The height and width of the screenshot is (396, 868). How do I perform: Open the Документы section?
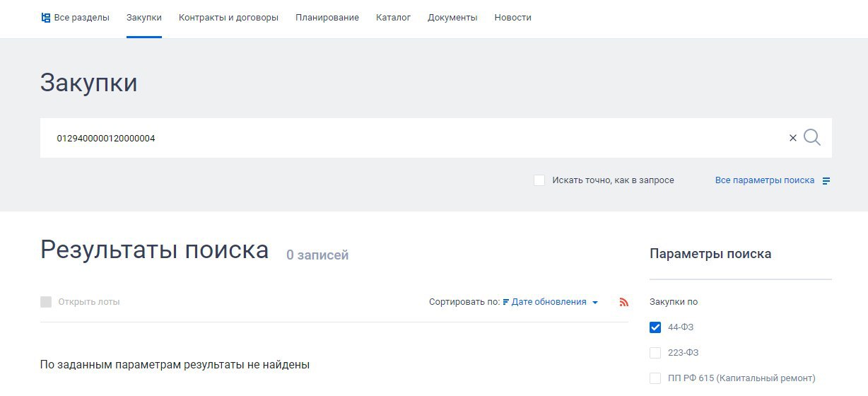coord(452,18)
